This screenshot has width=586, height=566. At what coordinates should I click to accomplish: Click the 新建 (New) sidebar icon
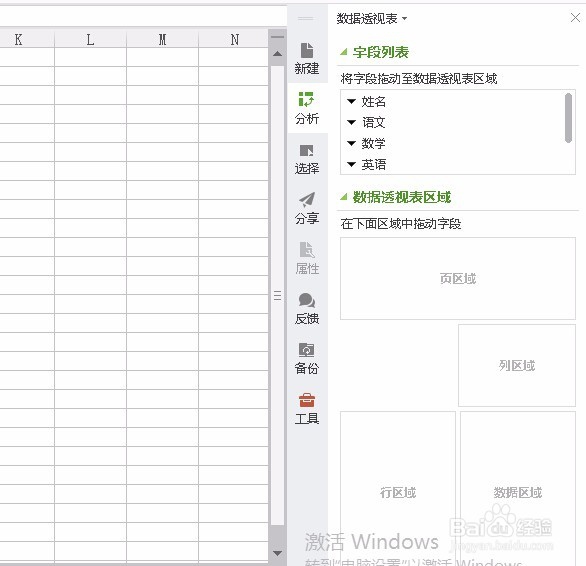(x=307, y=59)
